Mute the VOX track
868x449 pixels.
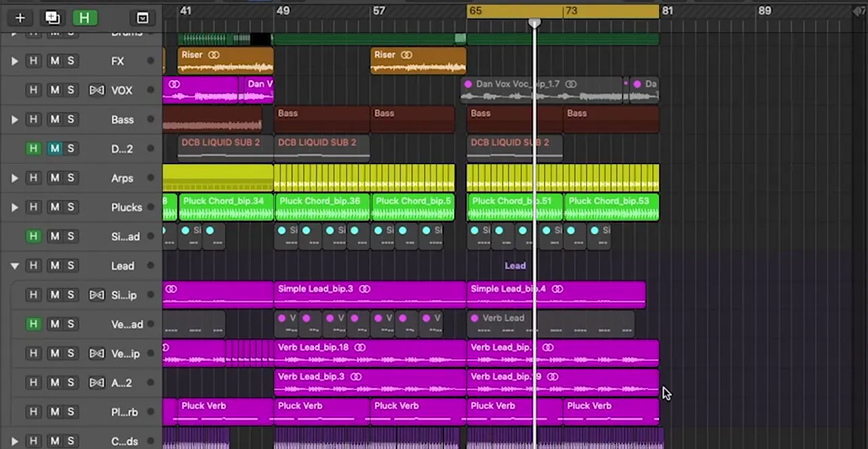(54, 90)
